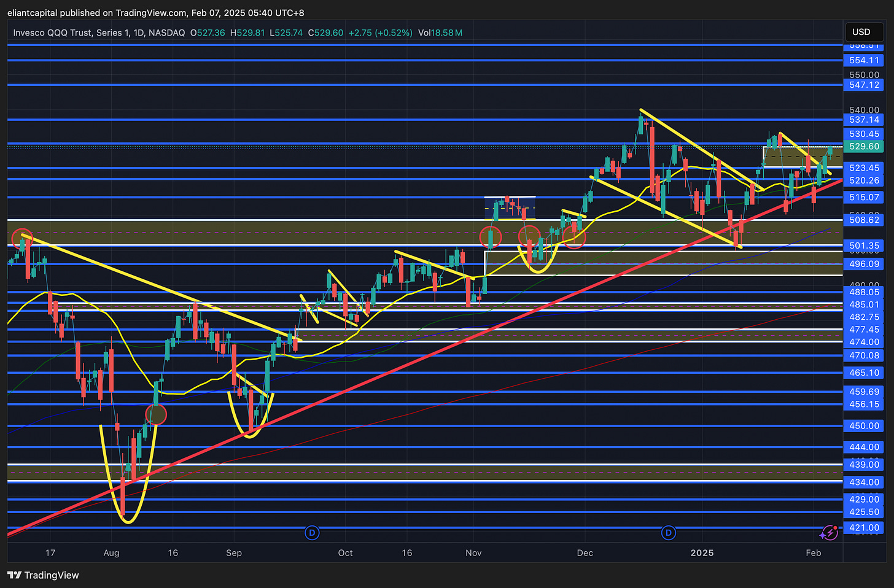Select the Invesco QQQ Trust symbol title
894x588 pixels.
point(99,33)
